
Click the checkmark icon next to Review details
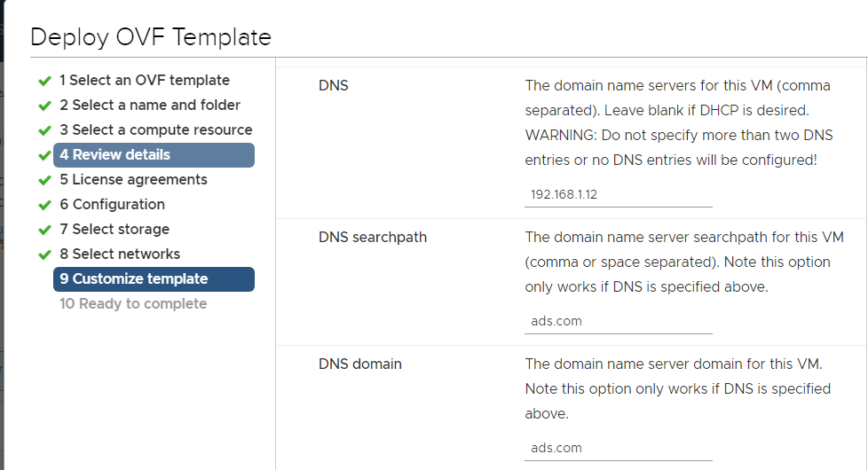tap(45, 156)
